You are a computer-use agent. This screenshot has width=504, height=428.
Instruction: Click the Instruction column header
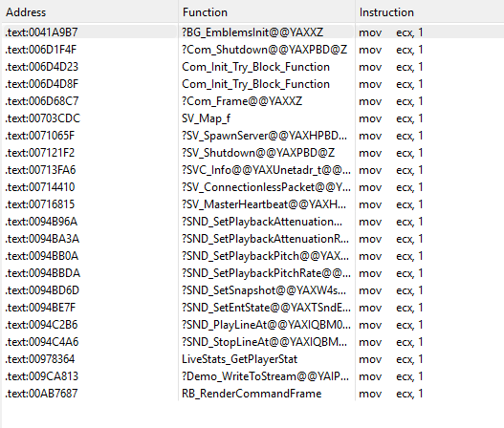coord(429,11)
